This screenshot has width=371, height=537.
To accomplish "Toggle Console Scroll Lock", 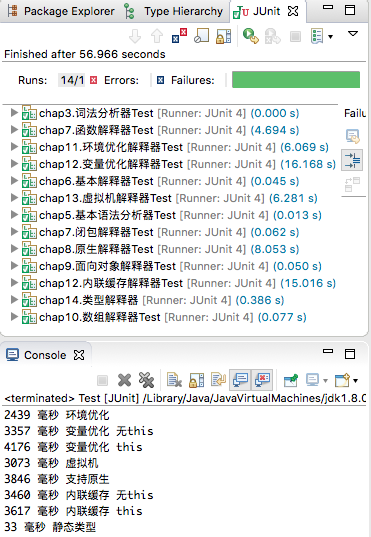I will (x=197, y=380).
